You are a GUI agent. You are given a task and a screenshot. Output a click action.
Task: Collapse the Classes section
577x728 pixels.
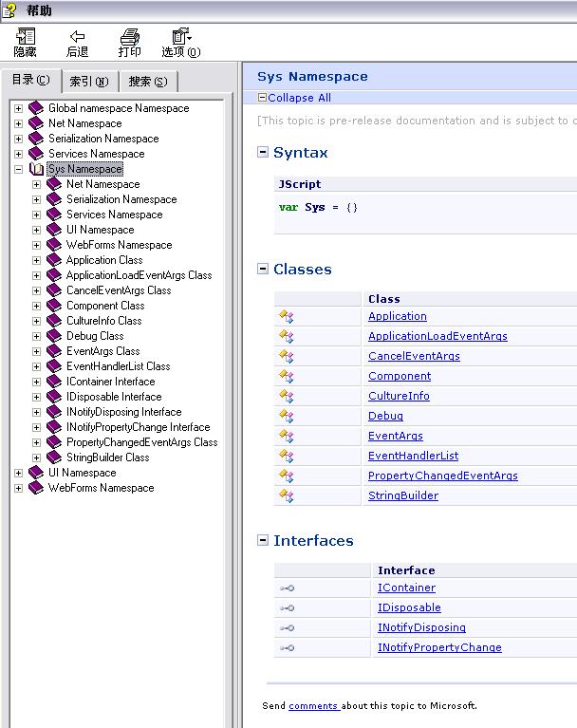[263, 269]
